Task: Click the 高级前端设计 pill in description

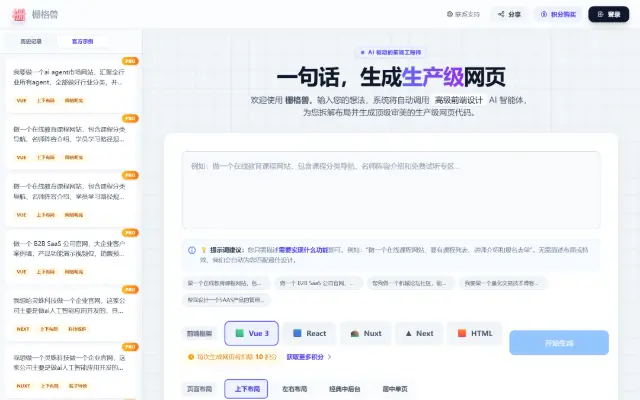Action: tap(459, 100)
